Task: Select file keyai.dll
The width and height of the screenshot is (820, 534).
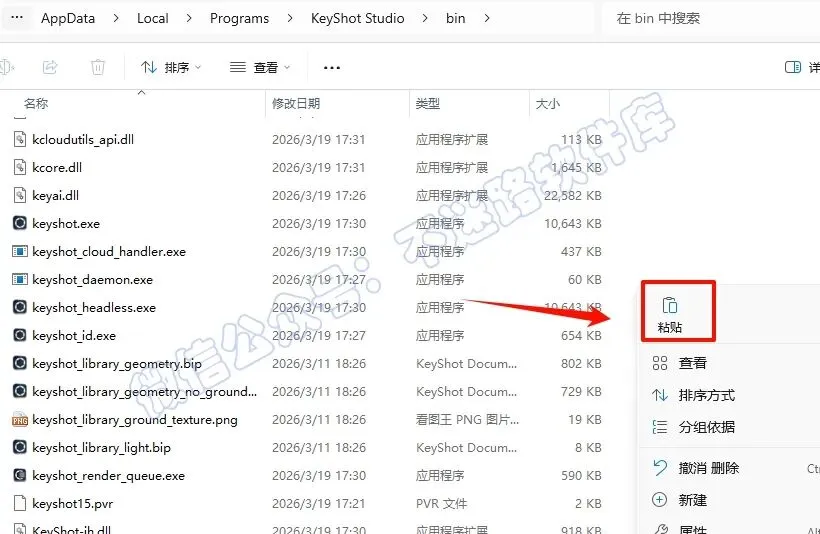Action: (55, 196)
